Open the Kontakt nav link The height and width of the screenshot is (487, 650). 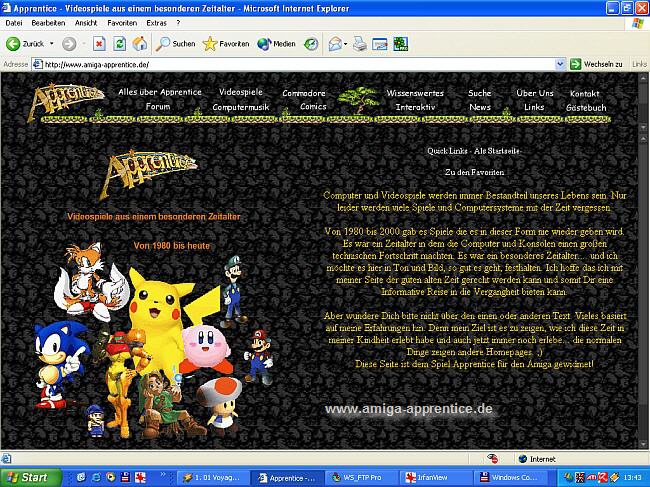point(585,94)
